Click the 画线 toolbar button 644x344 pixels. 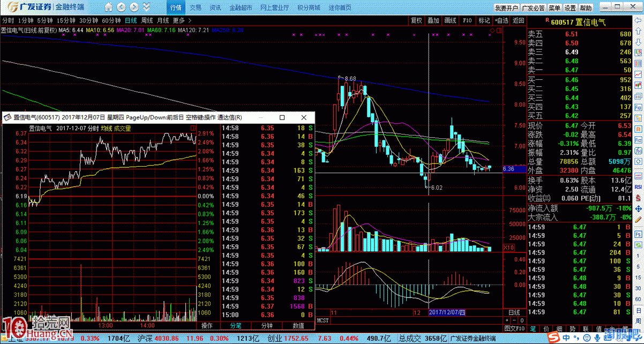(x=450, y=20)
